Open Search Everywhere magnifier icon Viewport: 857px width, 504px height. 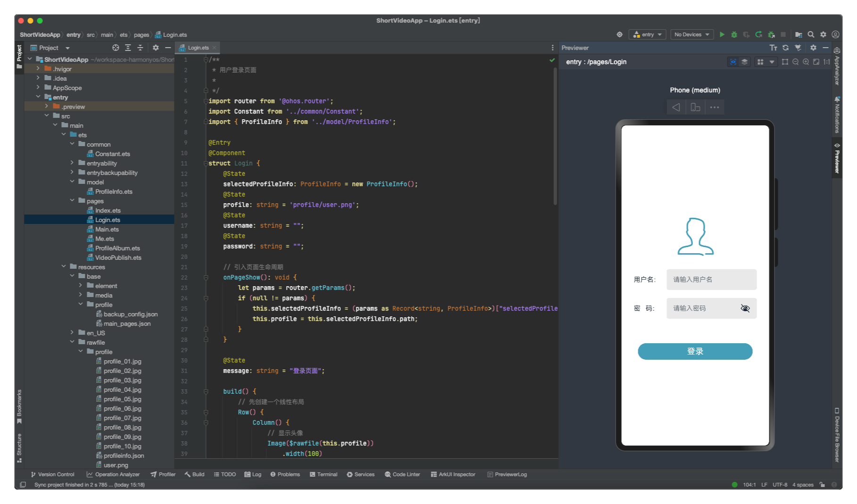(x=811, y=34)
